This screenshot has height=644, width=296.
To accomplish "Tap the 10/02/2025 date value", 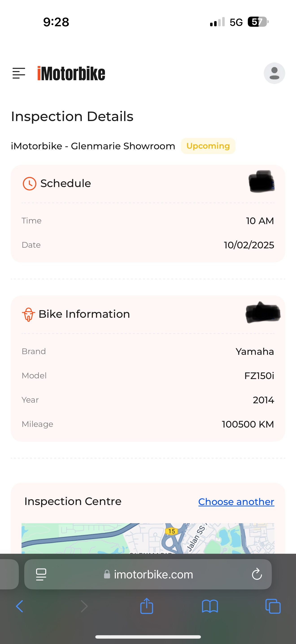I will [249, 245].
